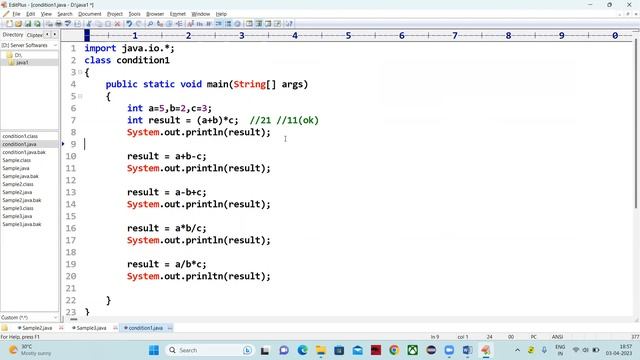Select Sample.class in the file list
This screenshot has height=360, width=640.
(x=17, y=160)
